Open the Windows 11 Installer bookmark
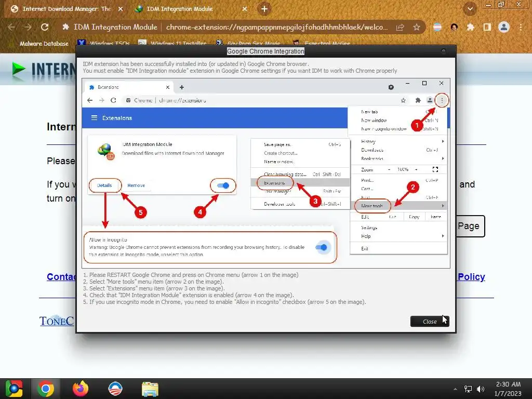Viewport: 532px width, 399px height. [172, 43]
